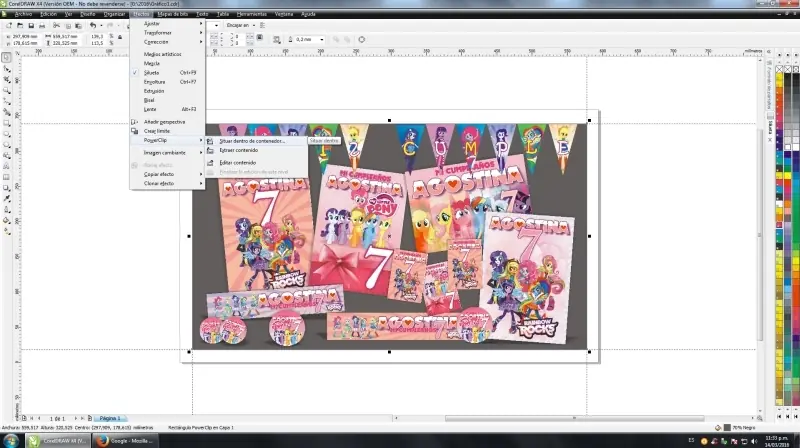Click the Open file folder icon
This screenshot has width=800, height=448.
click(x=20, y=25)
